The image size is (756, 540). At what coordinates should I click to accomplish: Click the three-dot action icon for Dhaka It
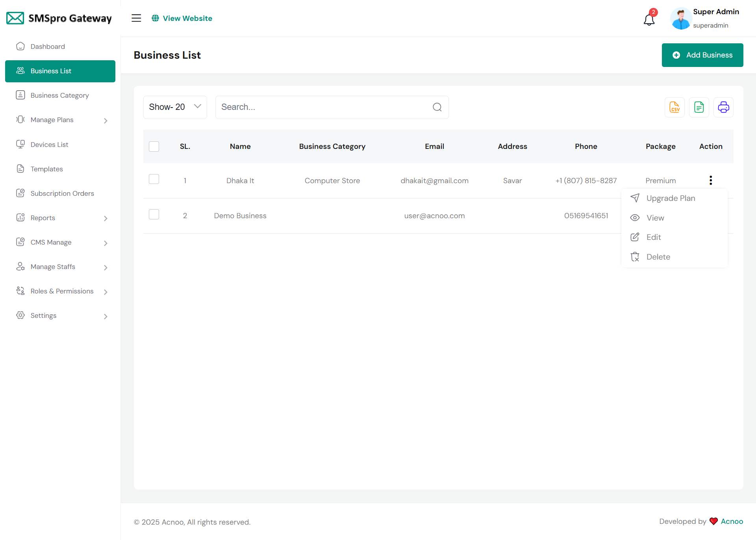point(711,180)
